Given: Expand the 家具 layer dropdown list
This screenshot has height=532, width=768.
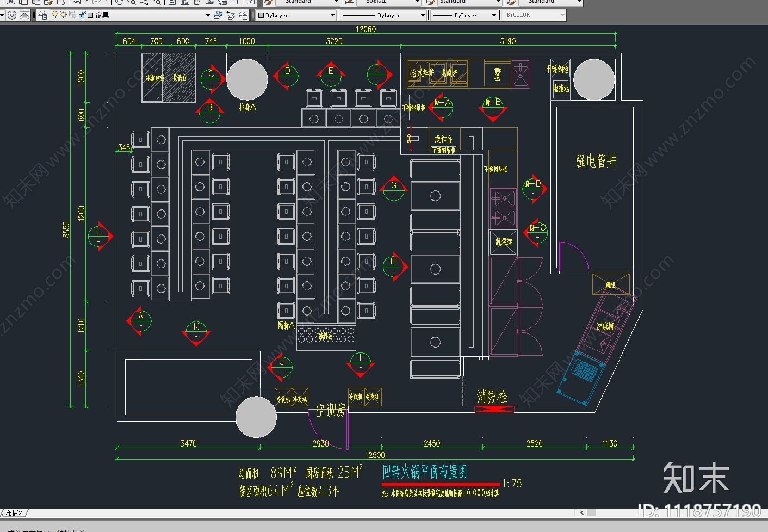Looking at the screenshot, I should point(208,15).
